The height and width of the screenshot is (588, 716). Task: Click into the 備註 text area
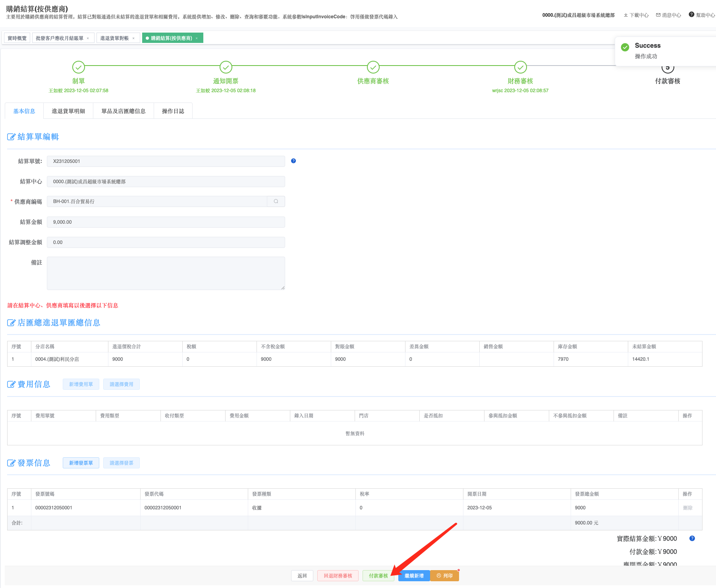166,273
